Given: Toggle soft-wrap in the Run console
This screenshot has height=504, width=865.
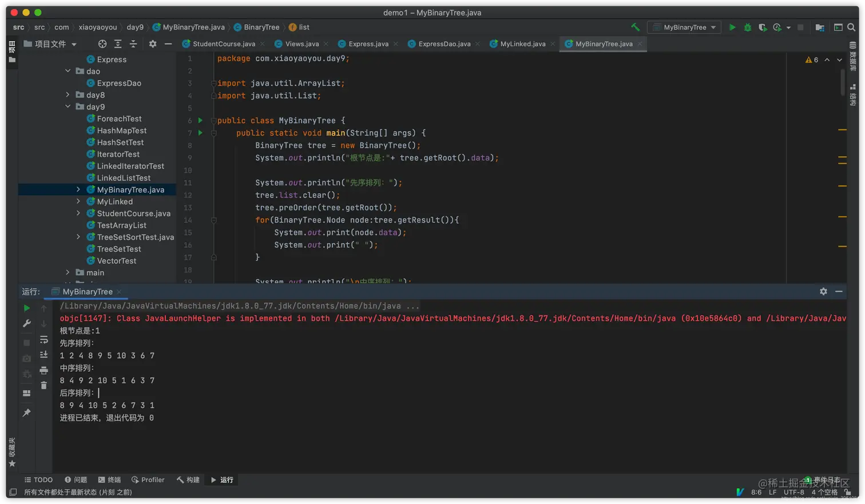Looking at the screenshot, I should pos(44,339).
